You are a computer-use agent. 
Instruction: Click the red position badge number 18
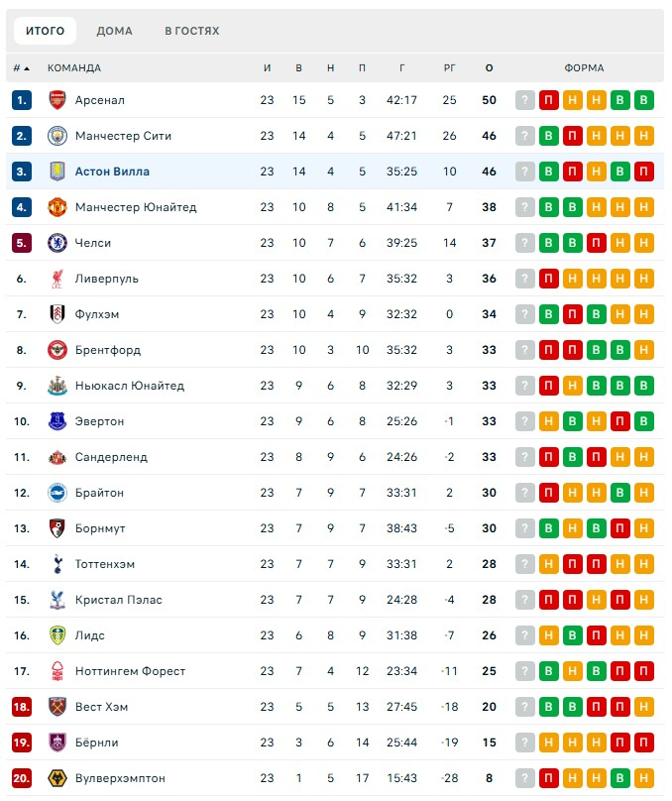[x=22, y=707]
